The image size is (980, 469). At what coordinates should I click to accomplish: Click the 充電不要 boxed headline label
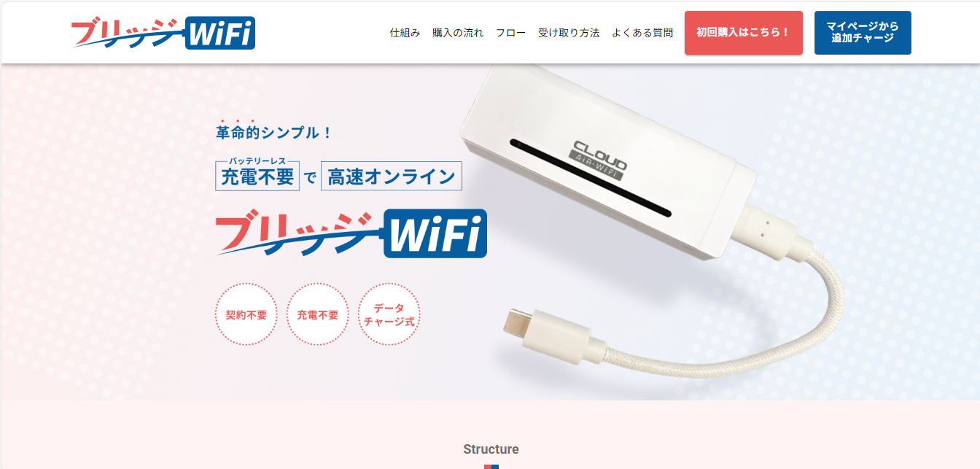(x=257, y=176)
